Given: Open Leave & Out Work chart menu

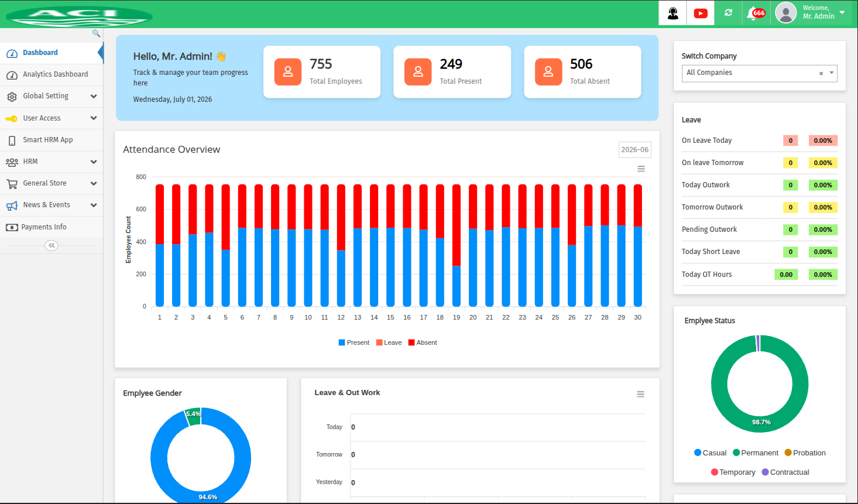Looking at the screenshot, I should tap(640, 394).
